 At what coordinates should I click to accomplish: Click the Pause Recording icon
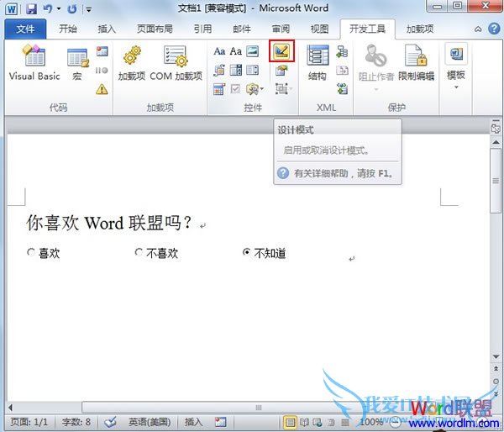tap(102, 70)
